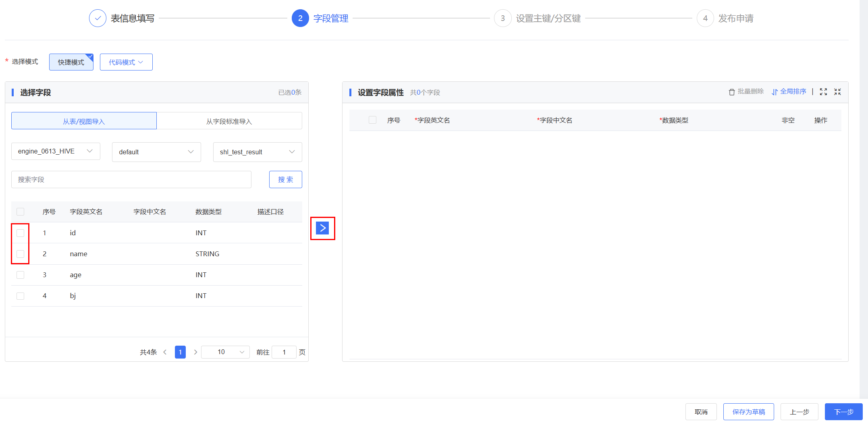This screenshot has height=423, width=868.
Task: Click 全局排序 link text
Action: point(793,91)
